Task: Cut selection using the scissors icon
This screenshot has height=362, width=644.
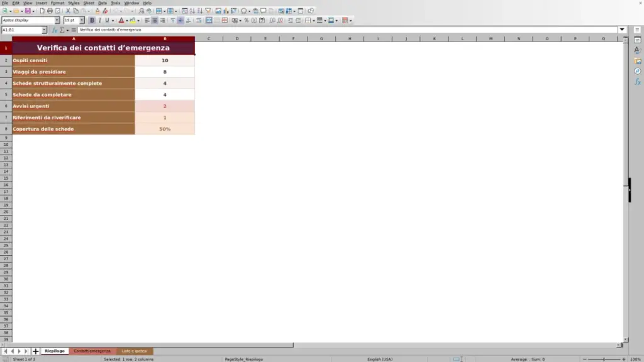Action: tap(68, 11)
